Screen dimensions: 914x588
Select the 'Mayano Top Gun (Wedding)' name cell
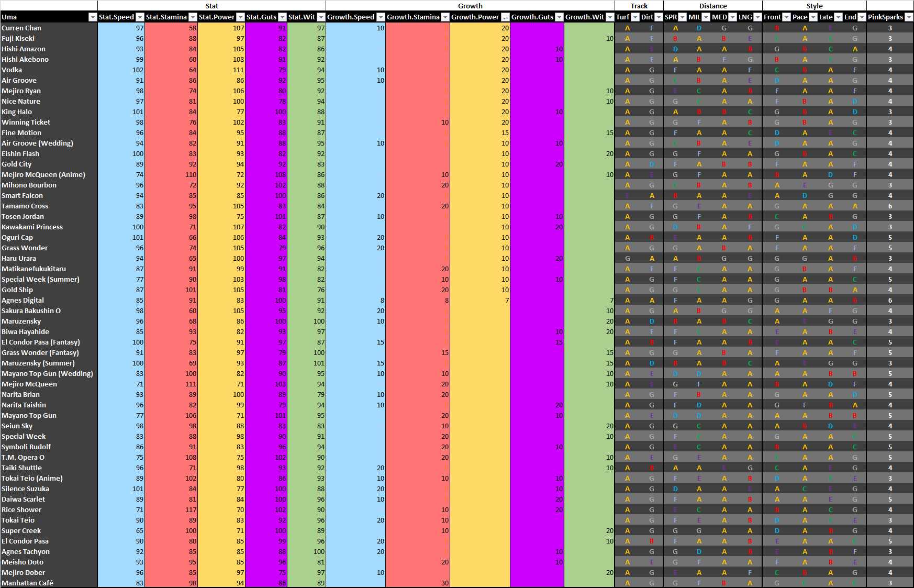pyautogui.click(x=49, y=373)
